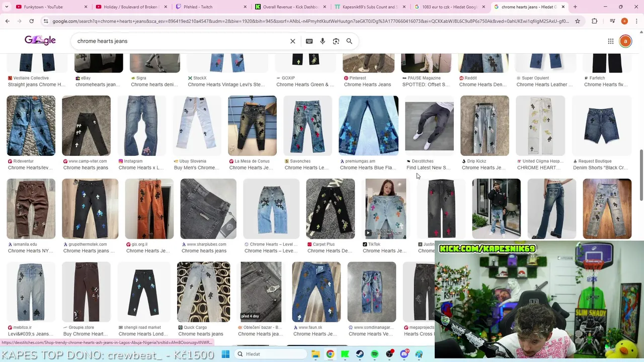Open the Savonches jeans thumbnail
This screenshot has height=362, width=644.
click(x=307, y=126)
